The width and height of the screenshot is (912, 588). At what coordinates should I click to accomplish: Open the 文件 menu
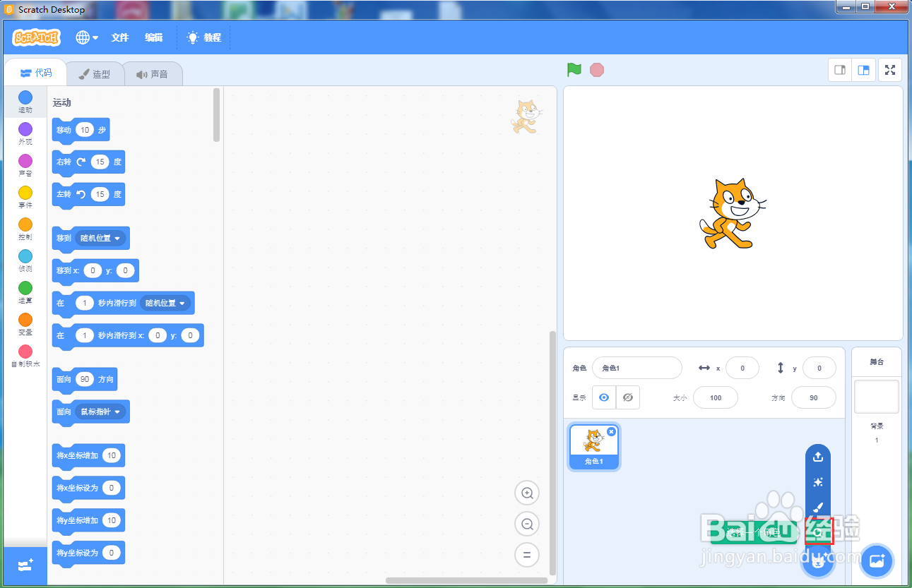[x=120, y=37]
